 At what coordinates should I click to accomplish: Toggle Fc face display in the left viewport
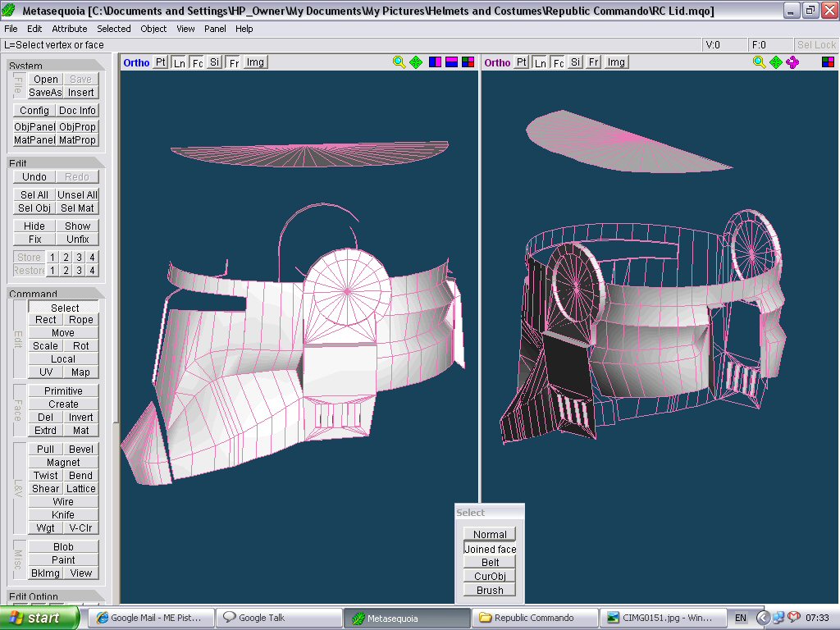(197, 62)
